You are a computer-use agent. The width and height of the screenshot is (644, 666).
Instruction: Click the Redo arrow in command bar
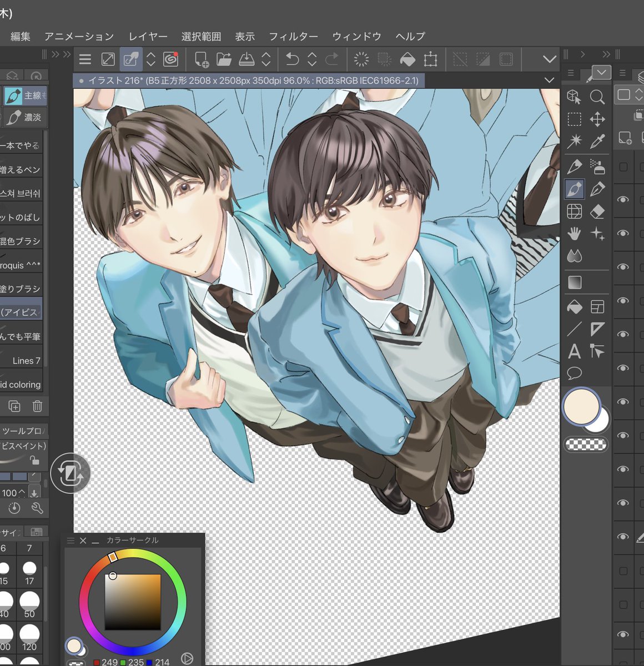(332, 59)
